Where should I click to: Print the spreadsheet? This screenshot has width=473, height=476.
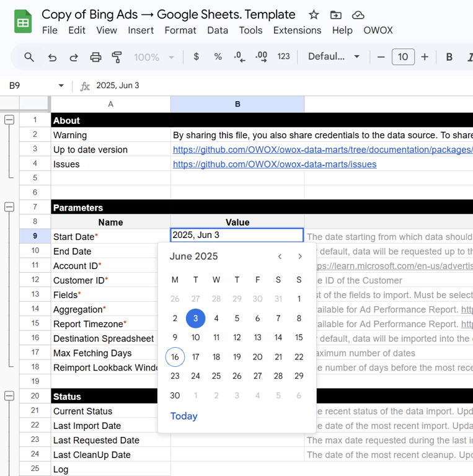click(x=95, y=57)
